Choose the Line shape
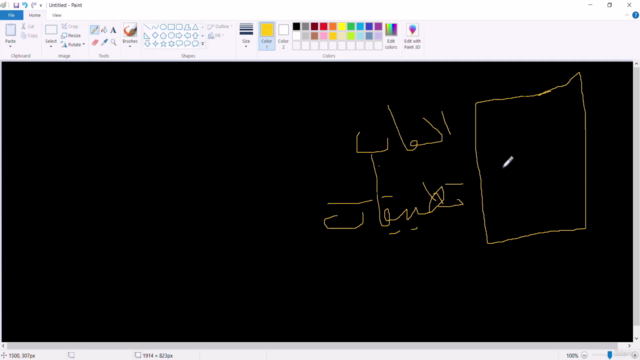640x360 pixels. tap(147, 27)
